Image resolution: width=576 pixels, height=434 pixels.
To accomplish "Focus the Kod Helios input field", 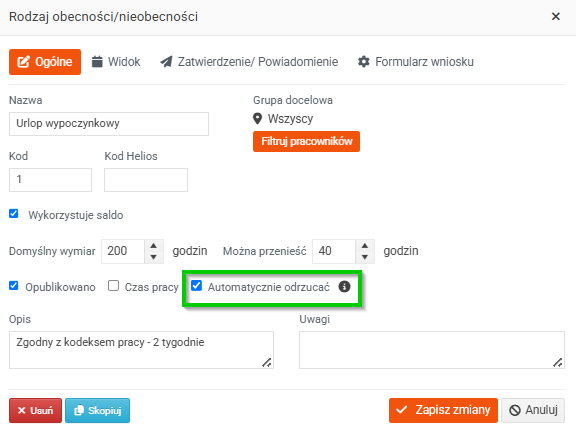I will 146,180.
